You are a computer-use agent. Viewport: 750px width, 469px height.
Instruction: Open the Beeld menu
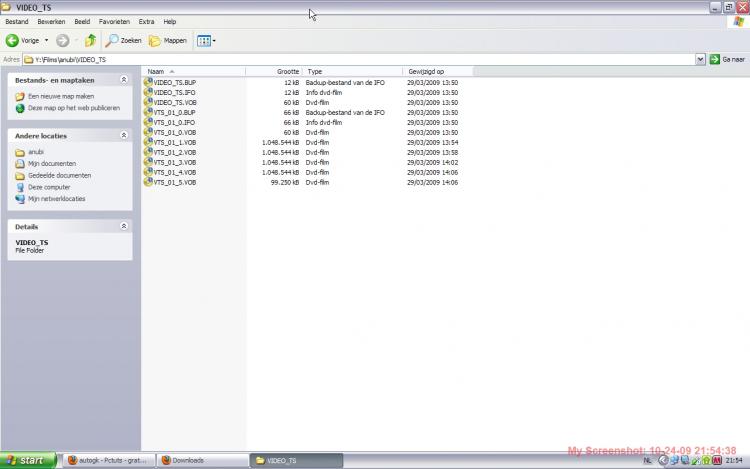point(82,22)
